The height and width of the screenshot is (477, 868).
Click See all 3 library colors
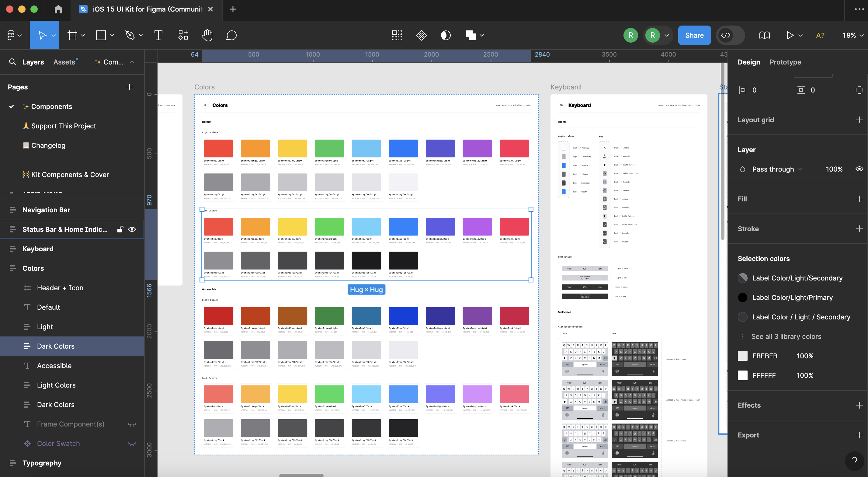[x=786, y=336]
